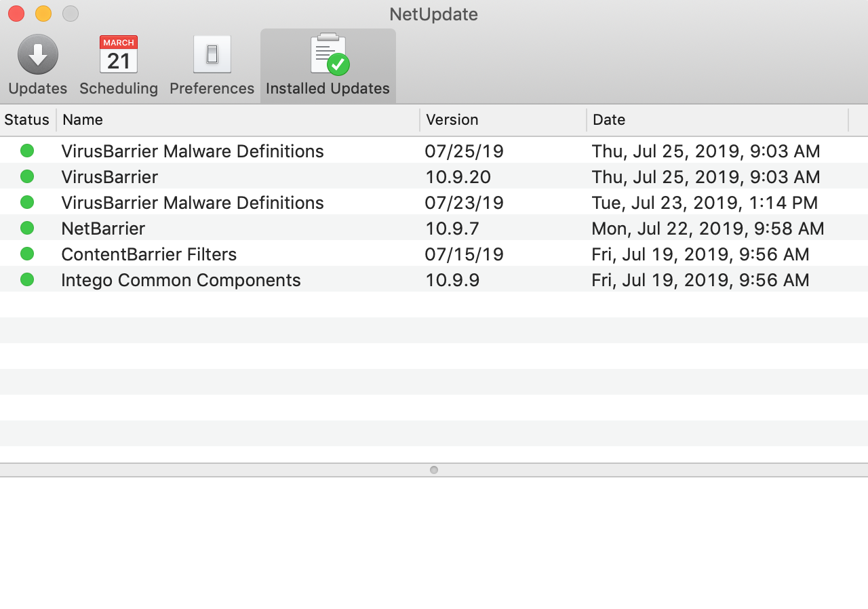Select the VirusBarrier row name
Image resolution: width=868 pixels, height=609 pixels.
[110, 177]
